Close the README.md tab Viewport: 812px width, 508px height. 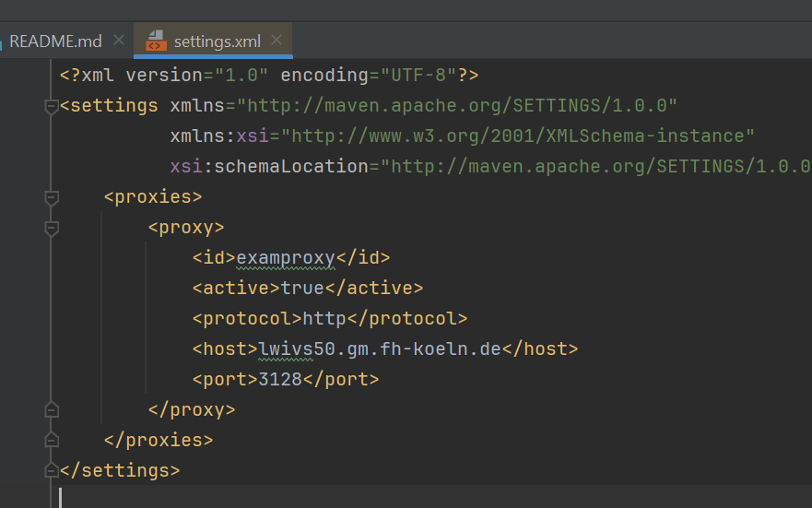coord(119,40)
